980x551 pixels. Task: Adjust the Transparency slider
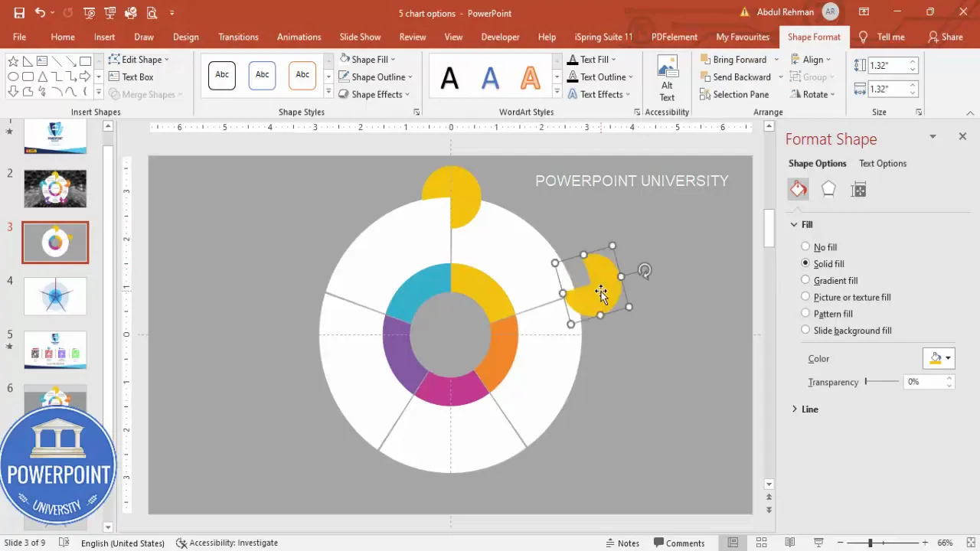coord(882,381)
